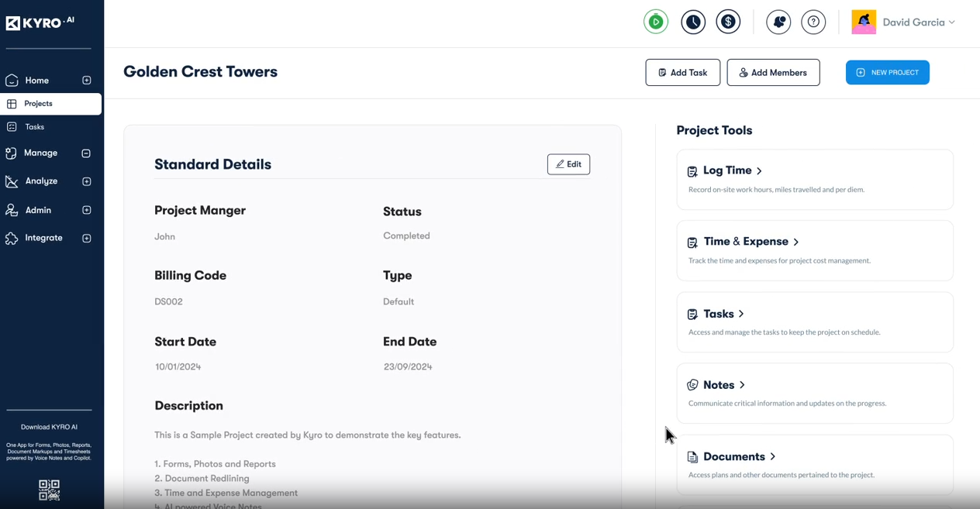Click the Time & Expense card icon
The width and height of the screenshot is (980, 509).
tap(692, 242)
